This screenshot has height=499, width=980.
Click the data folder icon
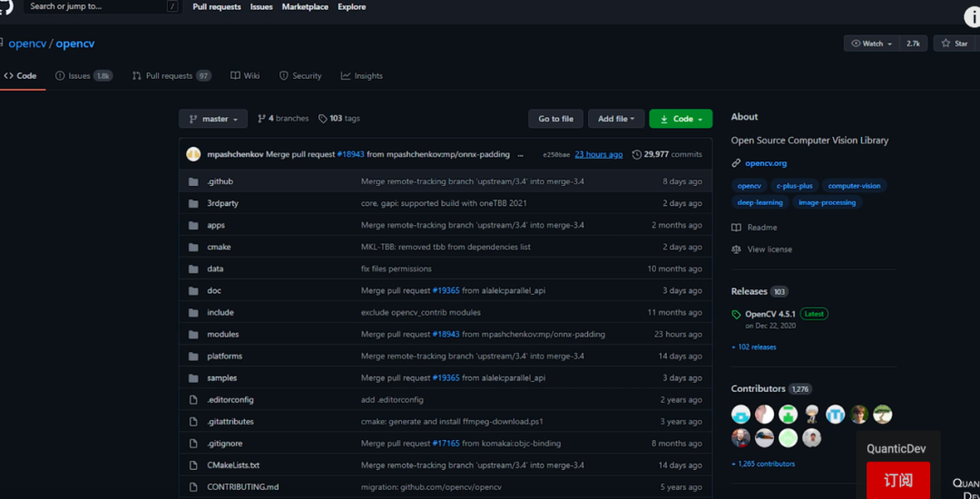[193, 269]
